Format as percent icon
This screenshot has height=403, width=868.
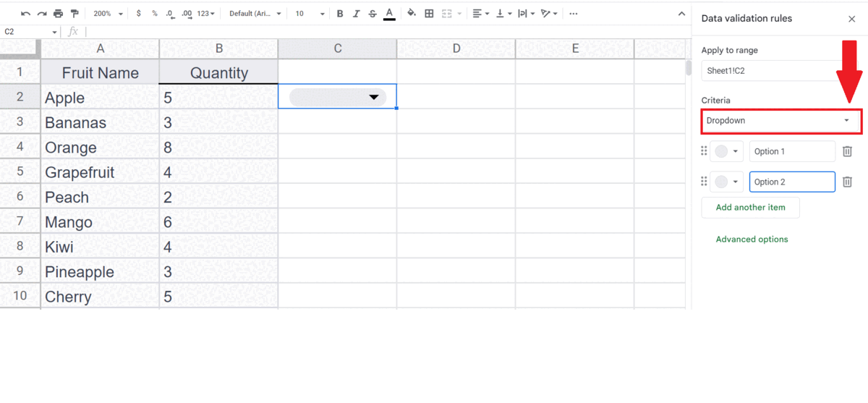154,14
